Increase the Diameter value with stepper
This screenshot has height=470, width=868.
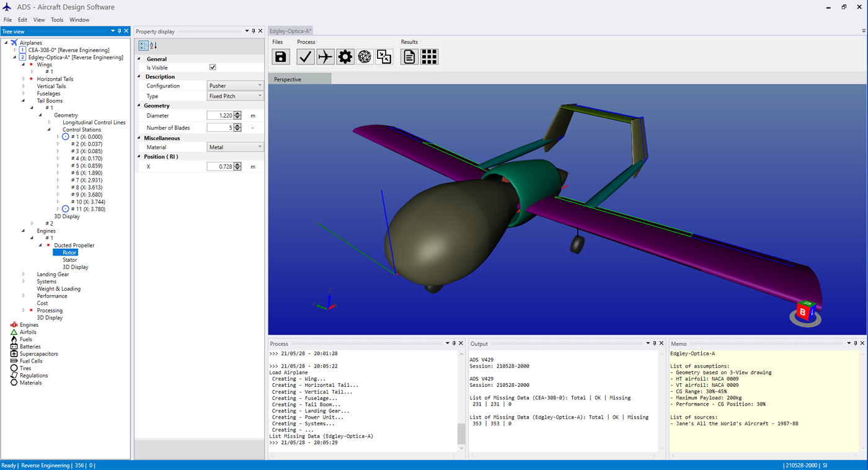(x=237, y=113)
